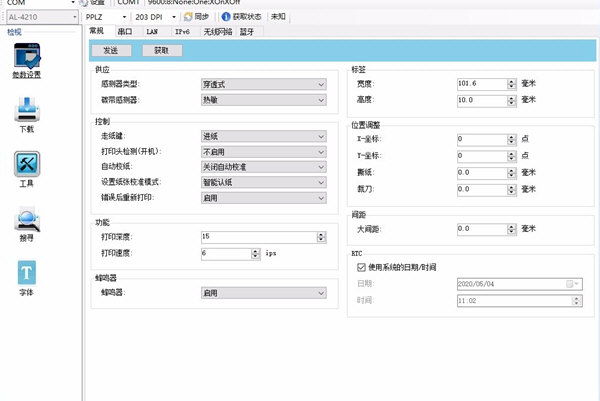The width and height of the screenshot is (600, 401).
Task: Click the 打印速度 value field
Action: tap(226, 254)
